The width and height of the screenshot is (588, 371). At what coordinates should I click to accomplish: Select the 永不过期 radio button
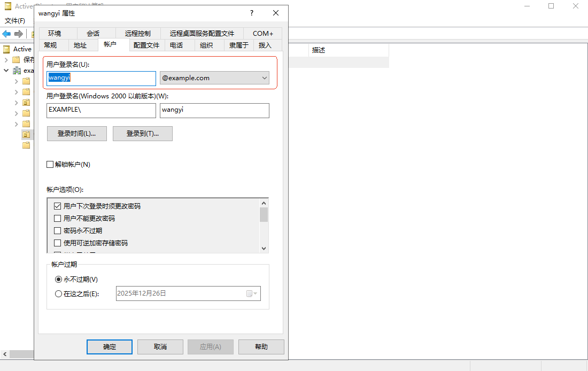click(x=58, y=279)
